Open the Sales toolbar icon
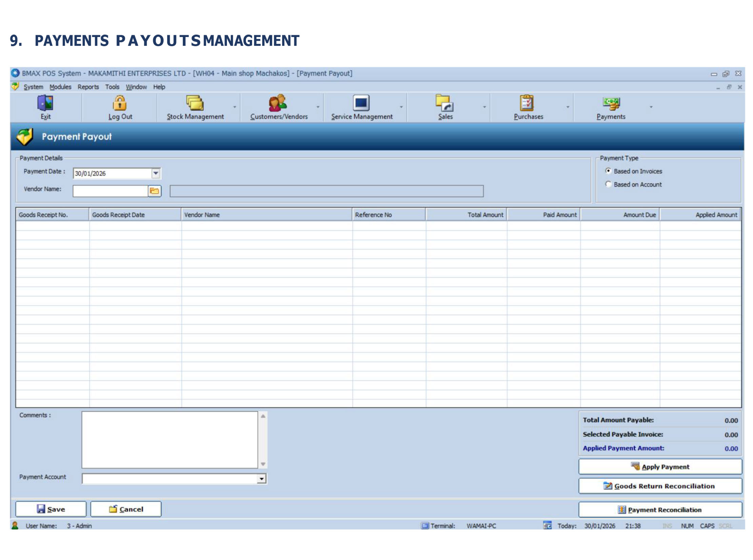 (445, 103)
